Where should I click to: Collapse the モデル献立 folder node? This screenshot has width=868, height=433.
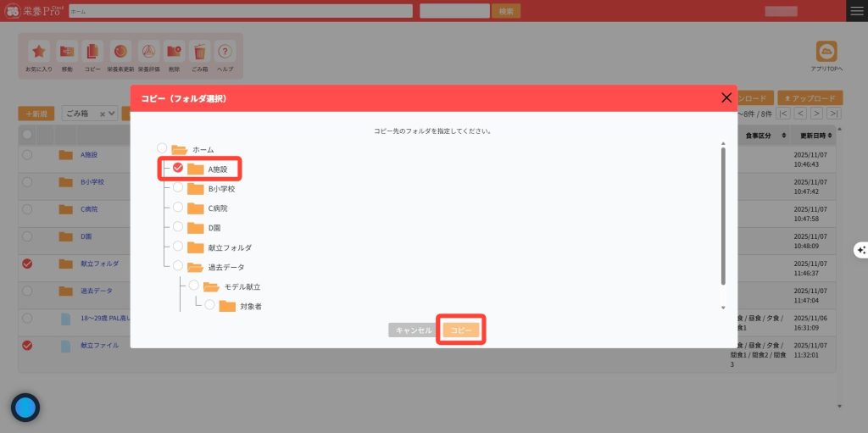(211, 286)
